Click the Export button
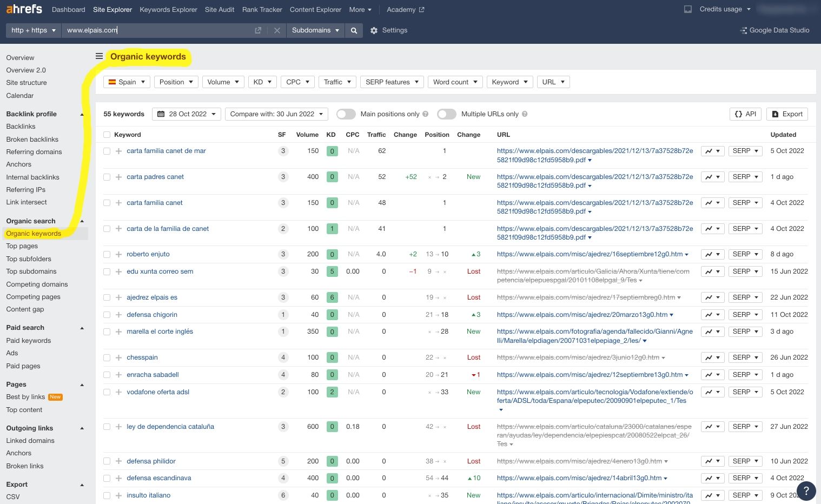 click(787, 114)
